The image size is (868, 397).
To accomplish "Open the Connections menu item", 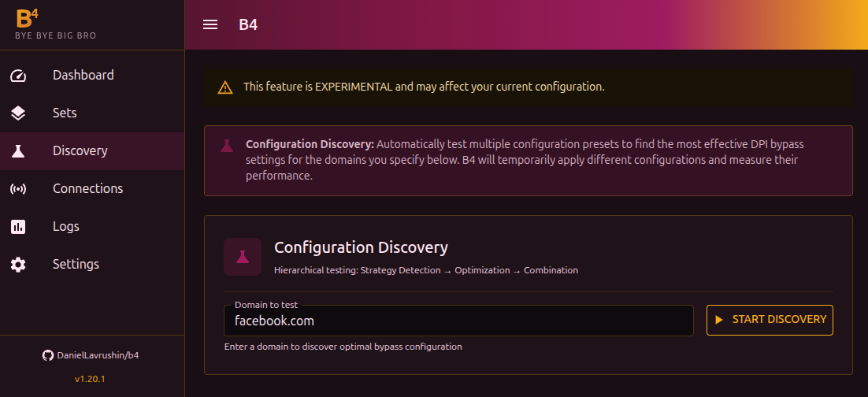I will [x=87, y=189].
